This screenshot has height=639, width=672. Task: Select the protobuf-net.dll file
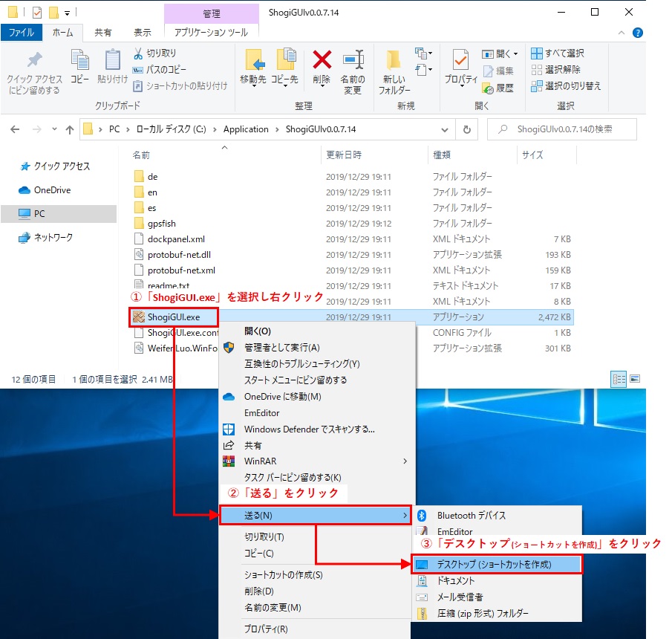pos(179,255)
